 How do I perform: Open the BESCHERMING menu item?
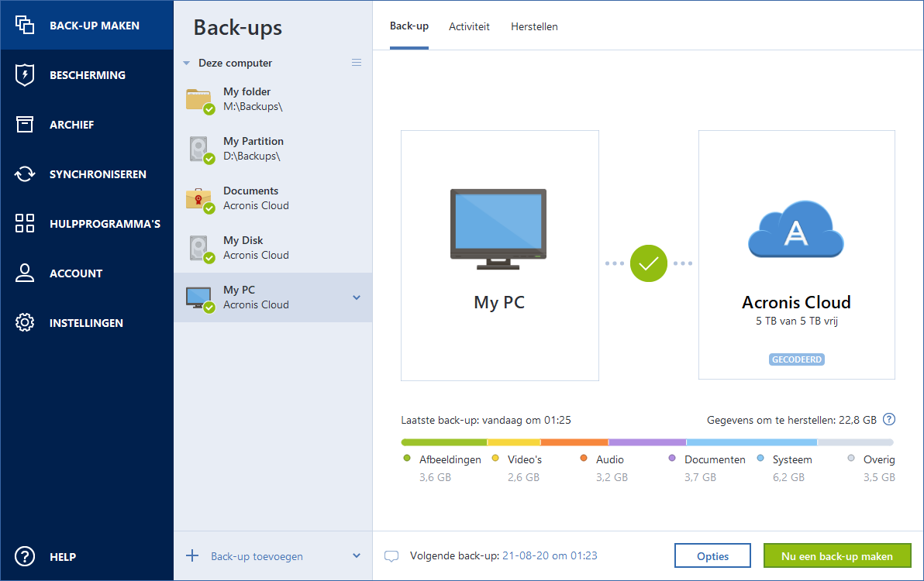88,75
